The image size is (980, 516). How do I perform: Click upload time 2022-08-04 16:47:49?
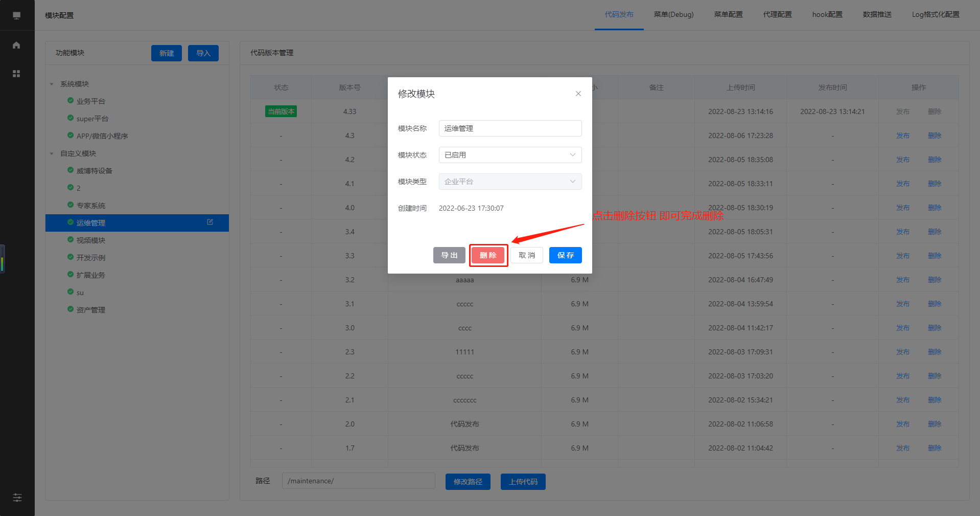click(x=740, y=280)
